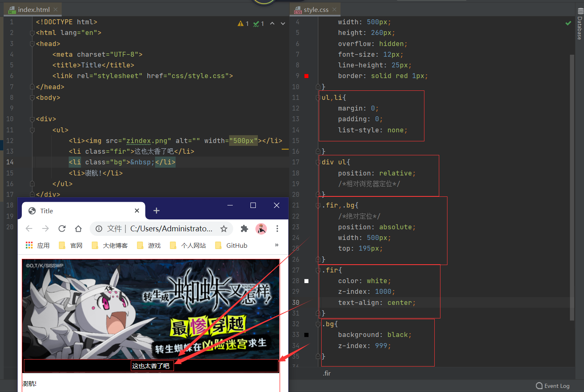Screen dimensions: 584x392
Task: Open the Database tool window
Action: pyautogui.click(x=580, y=24)
